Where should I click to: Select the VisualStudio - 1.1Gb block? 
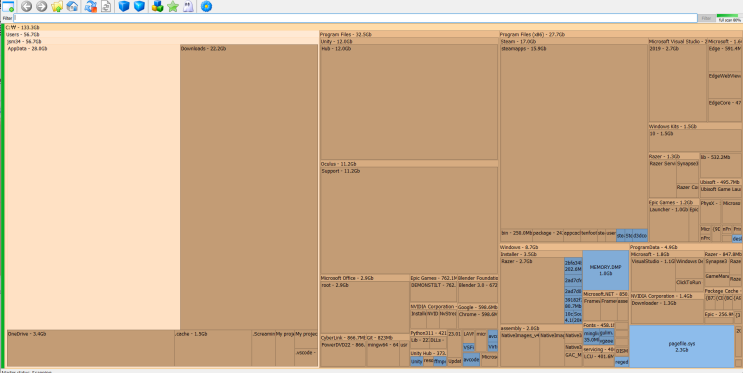click(x=653, y=275)
